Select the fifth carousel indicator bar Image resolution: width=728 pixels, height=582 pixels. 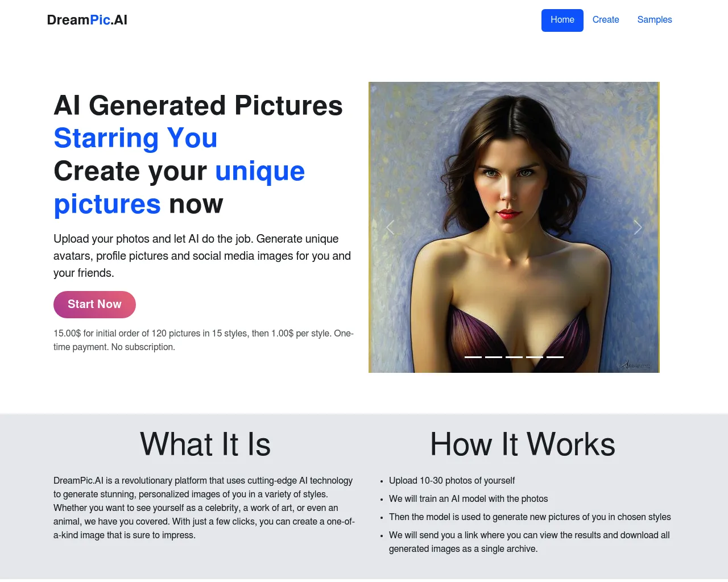click(x=555, y=357)
